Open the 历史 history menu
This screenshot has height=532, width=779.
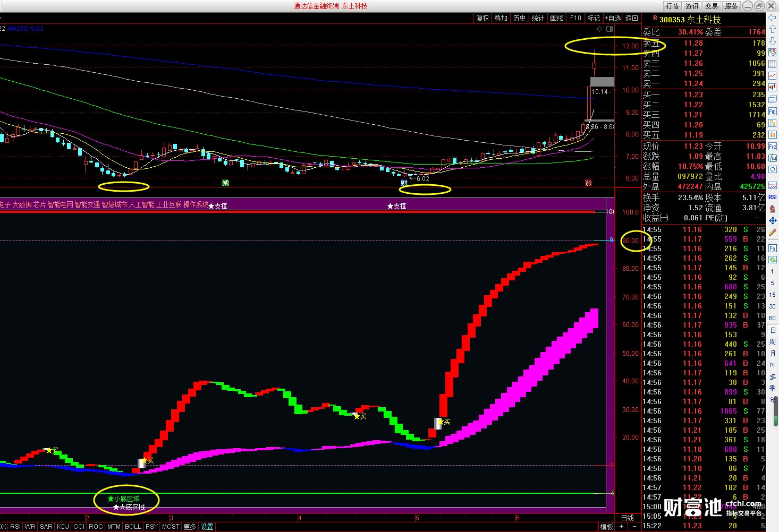pos(520,18)
